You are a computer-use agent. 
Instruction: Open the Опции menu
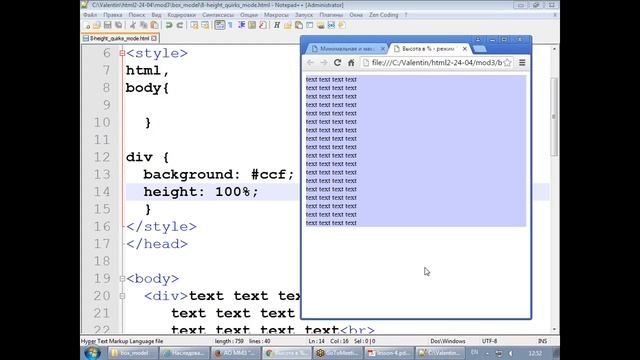pyautogui.click(x=249, y=15)
